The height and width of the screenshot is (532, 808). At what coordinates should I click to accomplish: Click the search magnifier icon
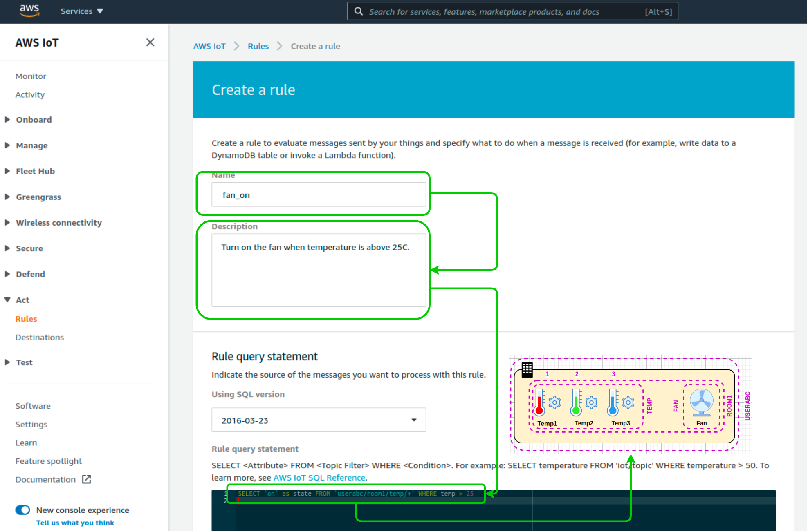[359, 11]
